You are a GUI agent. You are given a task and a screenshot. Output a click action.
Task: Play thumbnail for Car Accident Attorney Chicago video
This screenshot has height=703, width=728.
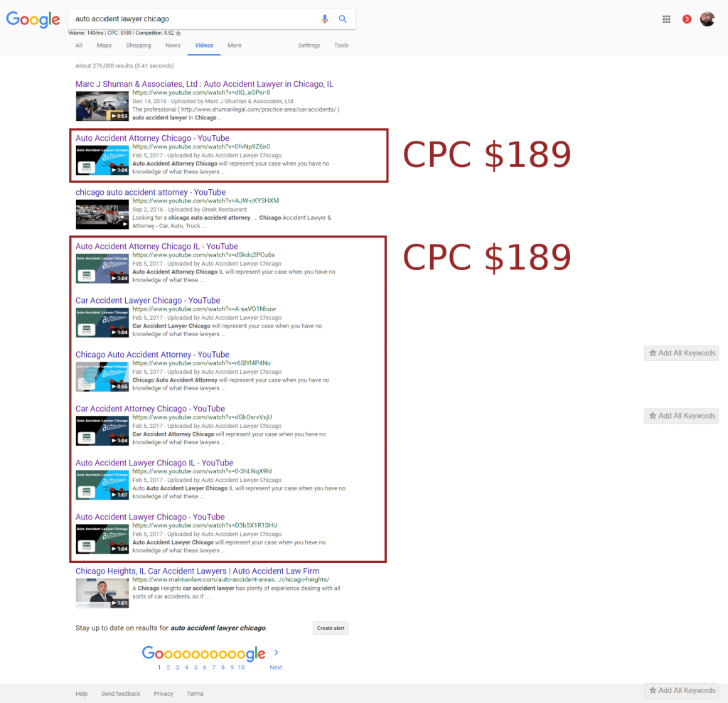(102, 431)
